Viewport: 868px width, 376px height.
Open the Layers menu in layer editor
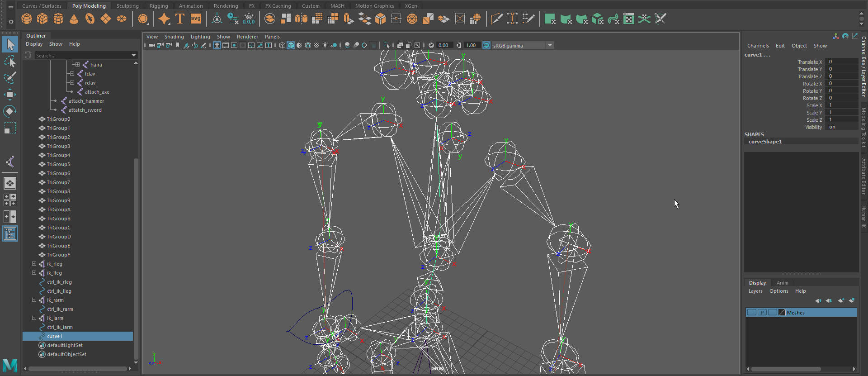tap(755, 291)
